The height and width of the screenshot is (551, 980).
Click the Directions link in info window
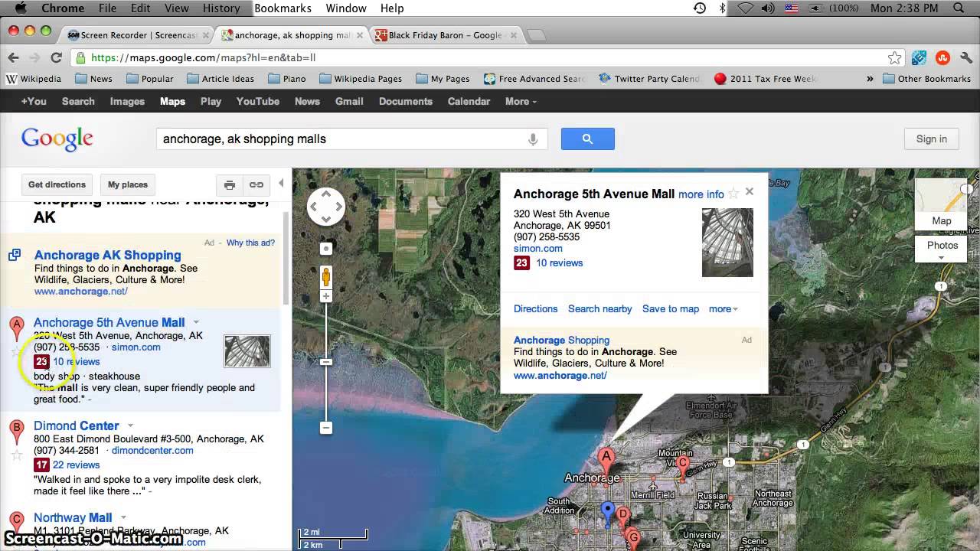pos(535,309)
